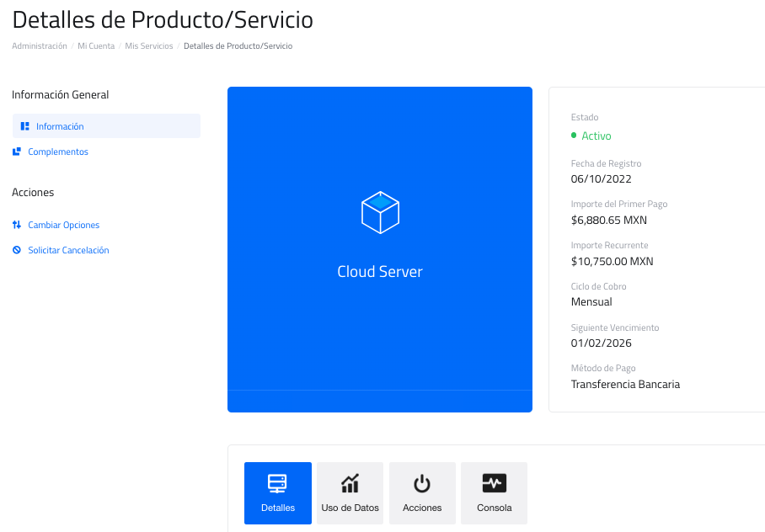Select the Consola tab label
The width and height of the screenshot is (765, 532).
[x=494, y=508]
